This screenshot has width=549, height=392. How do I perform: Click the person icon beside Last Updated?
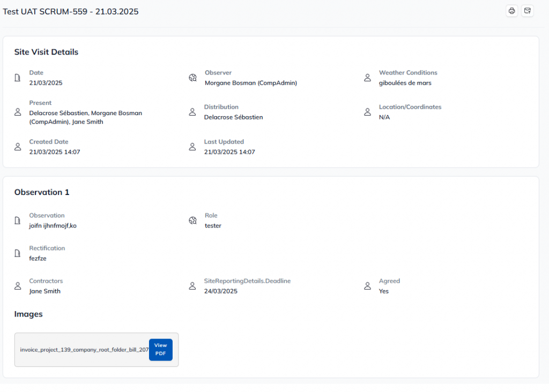192,147
